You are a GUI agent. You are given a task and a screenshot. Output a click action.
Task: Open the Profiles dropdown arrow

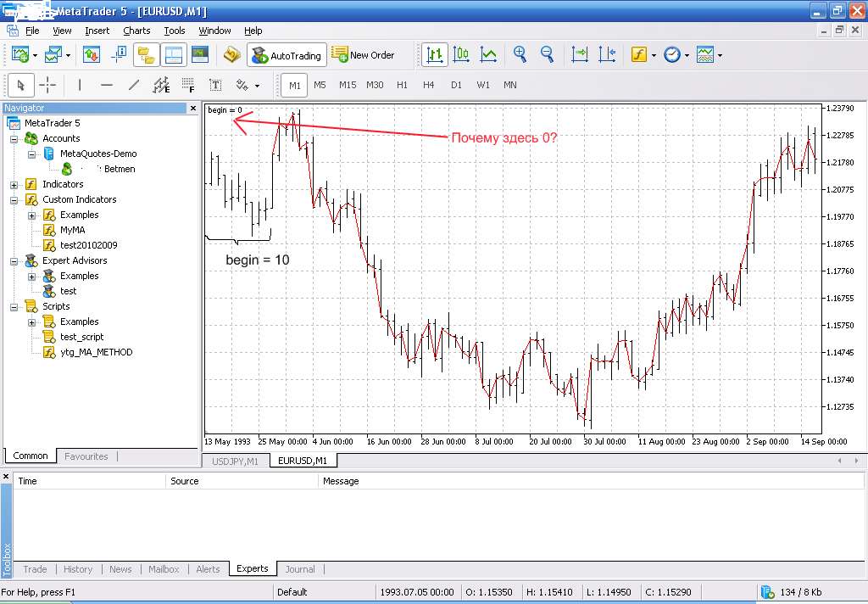(68, 55)
